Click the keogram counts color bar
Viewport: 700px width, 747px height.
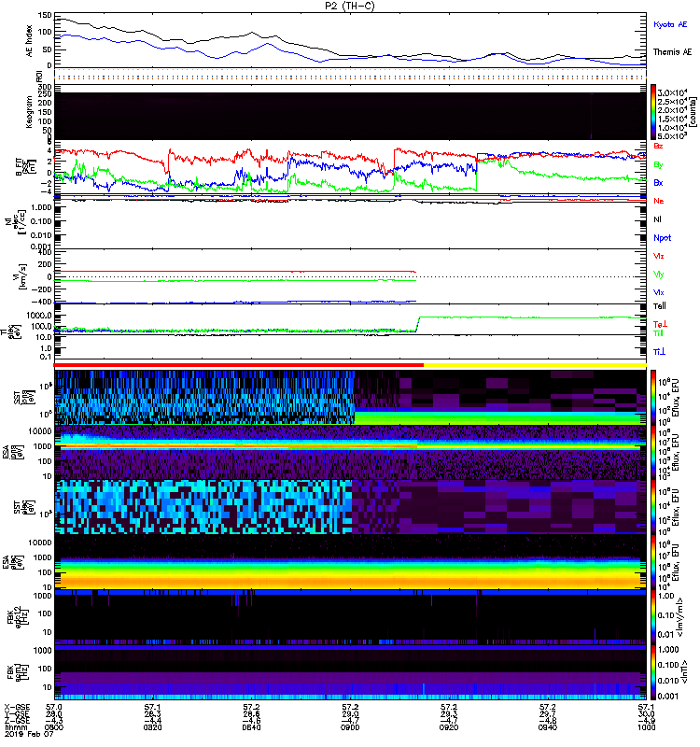(x=654, y=111)
